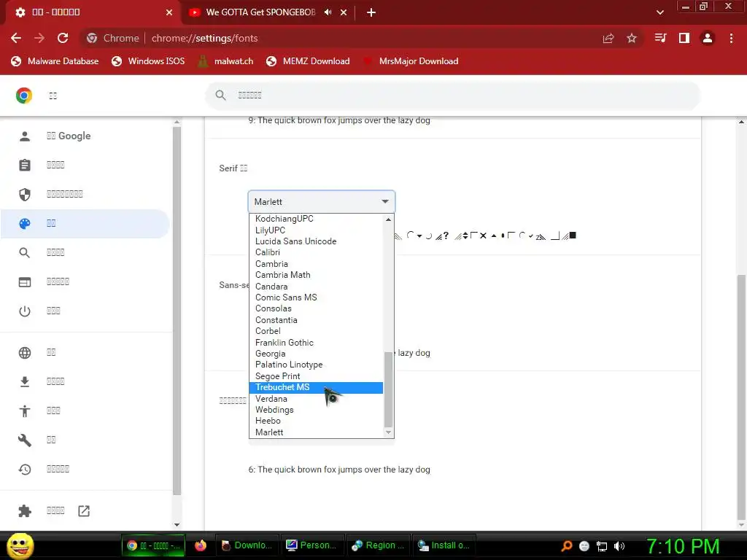This screenshot has height=560, width=747.
Task: Go back with the browser back arrow
Action: (16, 38)
